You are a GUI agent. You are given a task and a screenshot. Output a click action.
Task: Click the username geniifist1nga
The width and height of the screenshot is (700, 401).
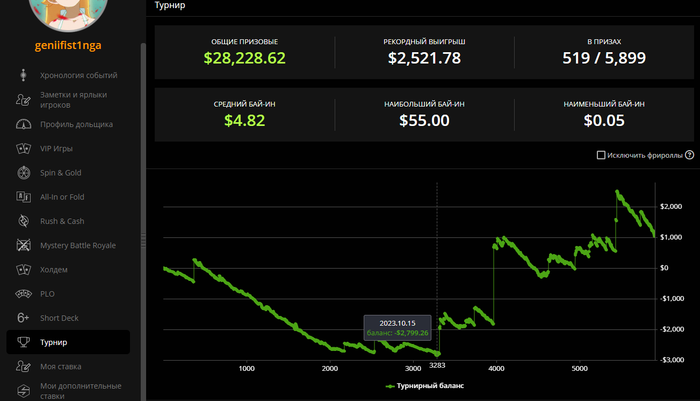(68, 45)
